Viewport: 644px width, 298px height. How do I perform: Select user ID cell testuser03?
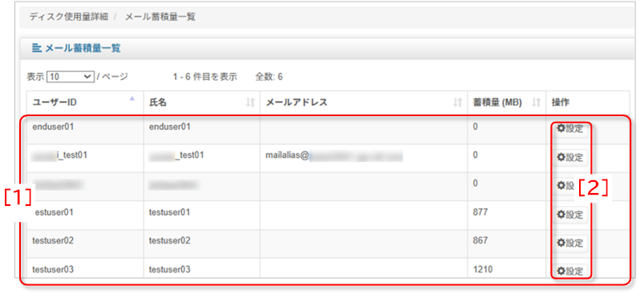[x=53, y=270]
